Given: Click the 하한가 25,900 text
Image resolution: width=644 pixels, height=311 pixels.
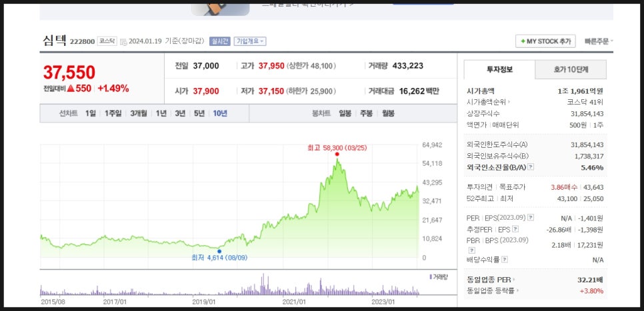Looking at the screenshot, I should 311,91.
